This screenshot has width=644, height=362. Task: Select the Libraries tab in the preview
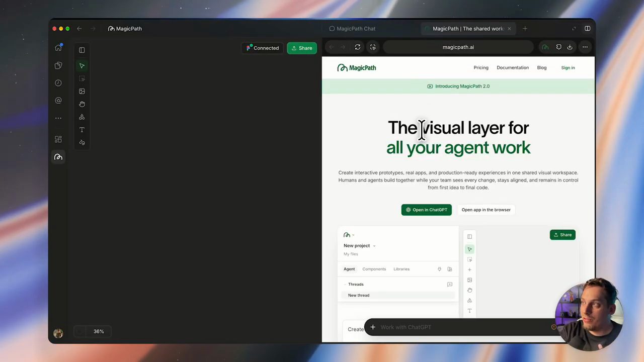tap(401, 269)
